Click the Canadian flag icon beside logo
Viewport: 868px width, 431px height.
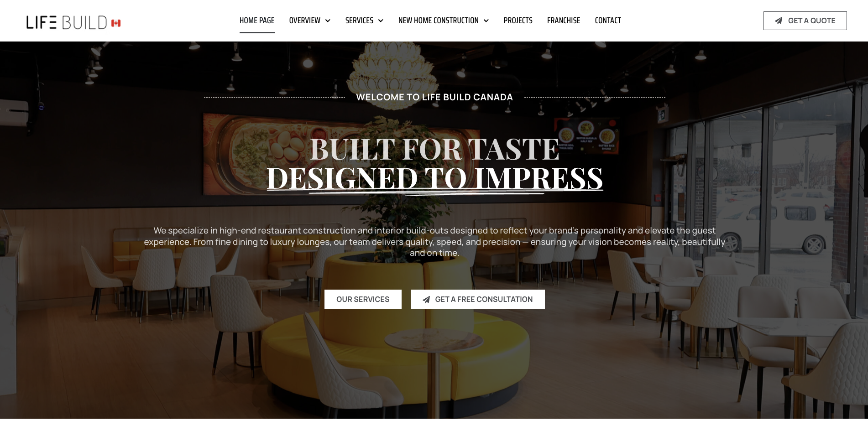click(x=116, y=23)
